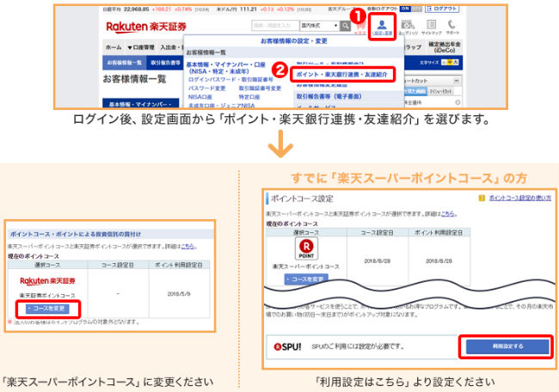
Task: Click the SPU! logo
Action: pos(287,346)
